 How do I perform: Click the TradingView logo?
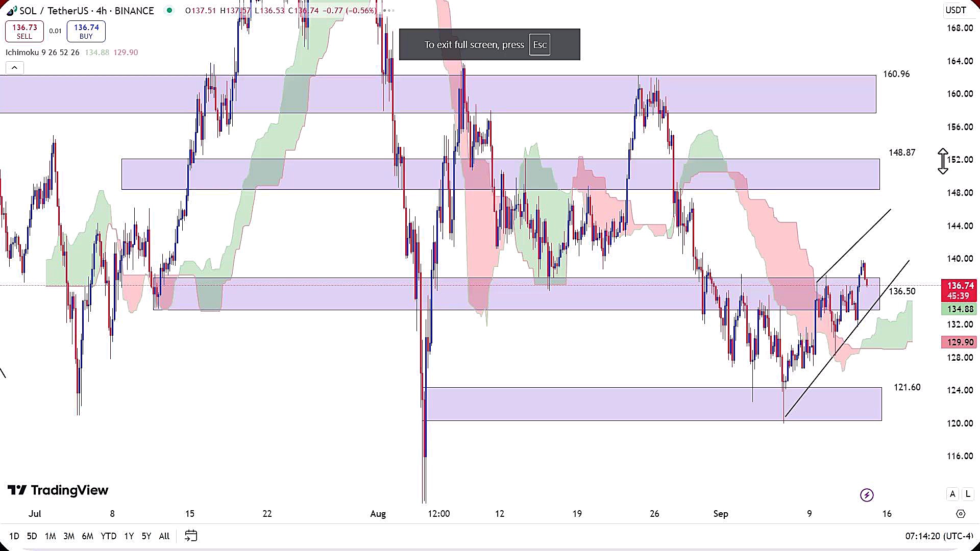pos(58,490)
